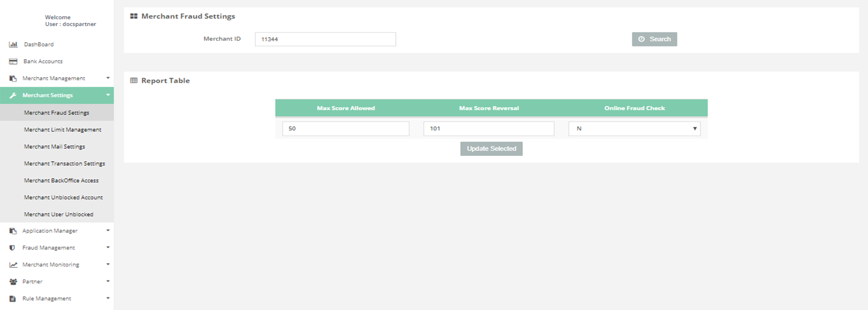Click the Bank Accounts card icon
868x310 pixels.
pos(13,61)
